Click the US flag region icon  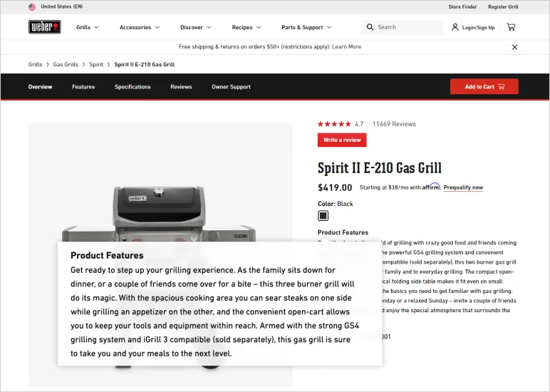coord(32,6)
